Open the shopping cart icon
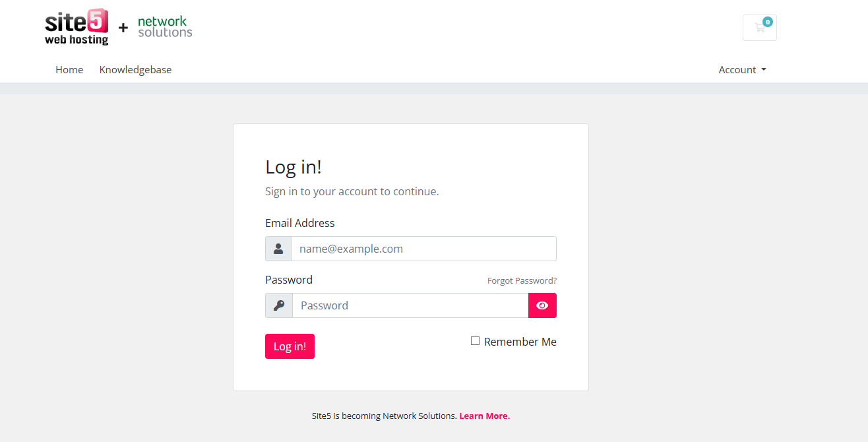The image size is (868, 442). (759, 28)
